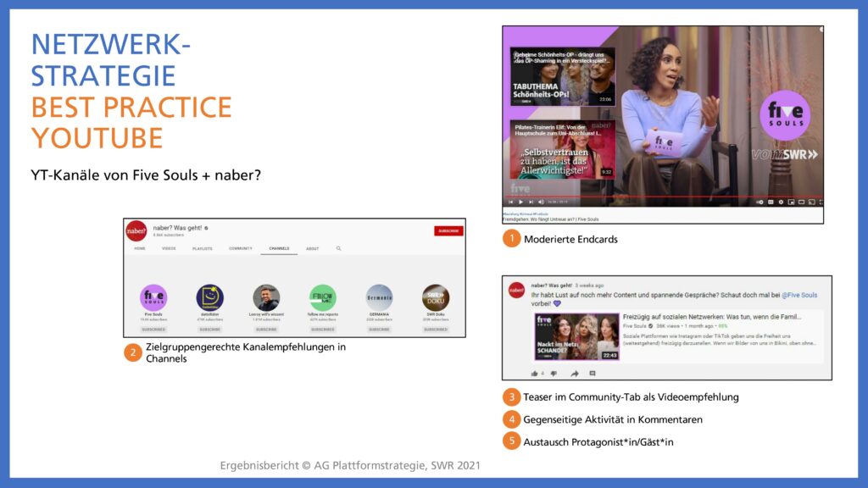Click the search magnifier in channel tabs
868x488 pixels.
click(339, 248)
